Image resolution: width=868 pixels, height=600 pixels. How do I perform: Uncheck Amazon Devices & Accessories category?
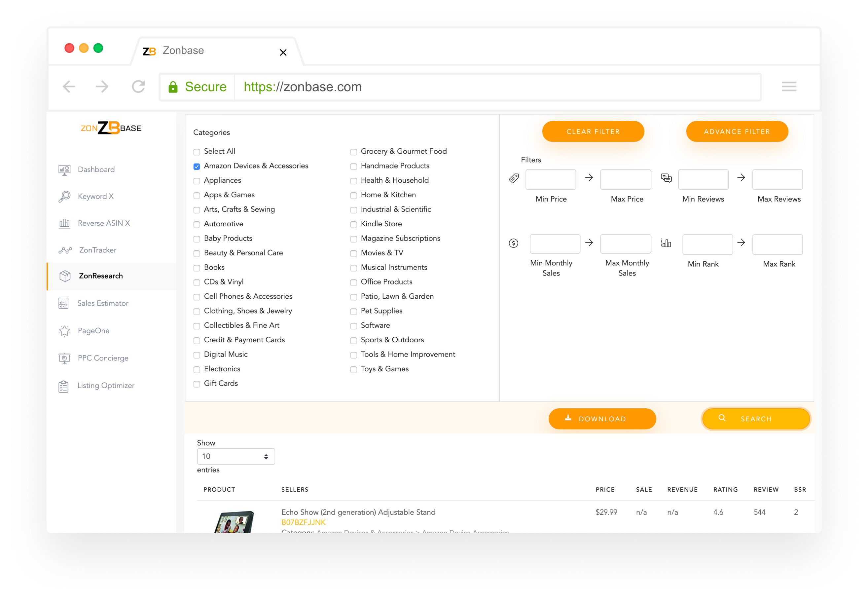[x=197, y=167]
